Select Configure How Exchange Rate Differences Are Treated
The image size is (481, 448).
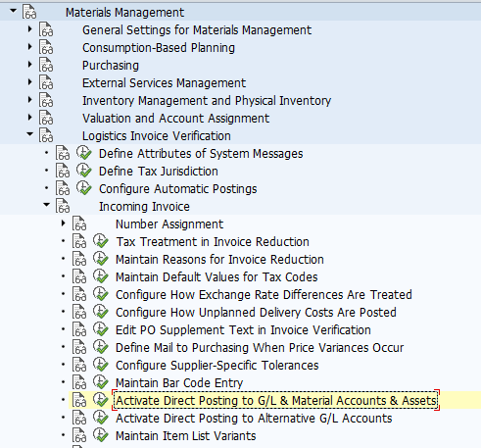(264, 295)
